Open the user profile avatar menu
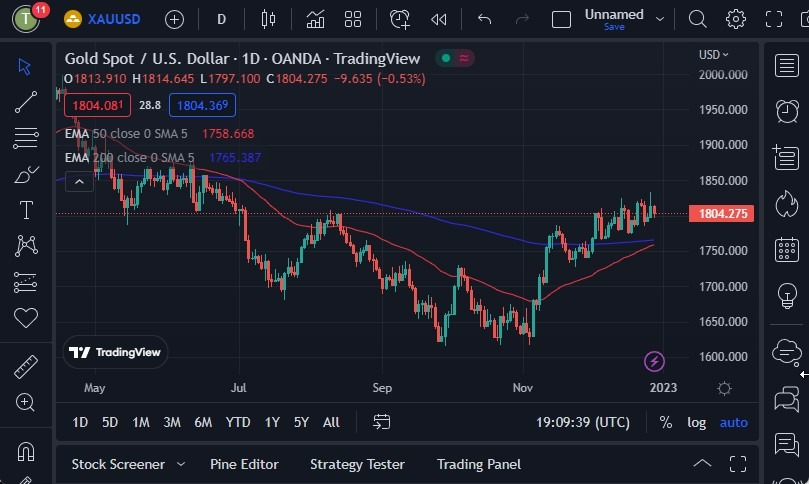The image size is (809, 484). 25,19
